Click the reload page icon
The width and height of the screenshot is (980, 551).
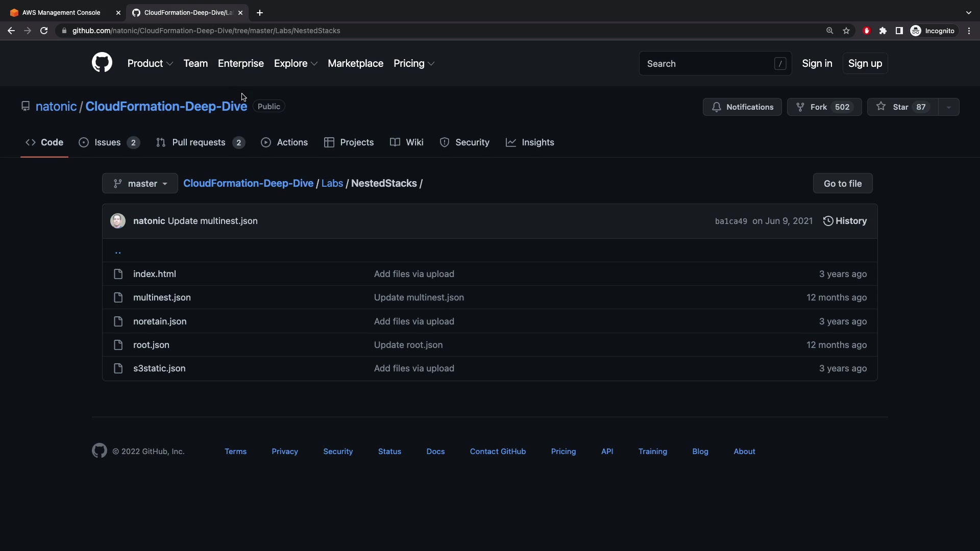click(x=44, y=31)
